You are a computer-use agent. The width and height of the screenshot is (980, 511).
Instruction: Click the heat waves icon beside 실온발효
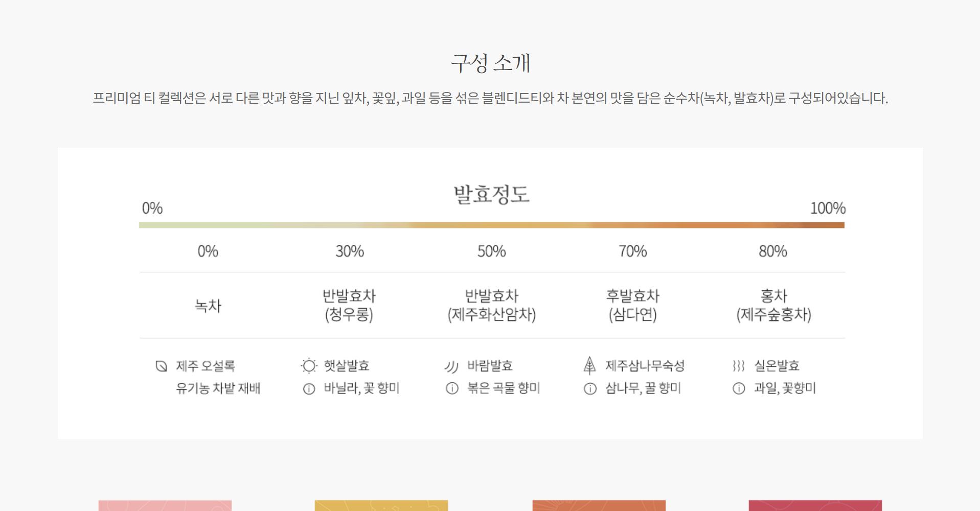click(x=738, y=366)
